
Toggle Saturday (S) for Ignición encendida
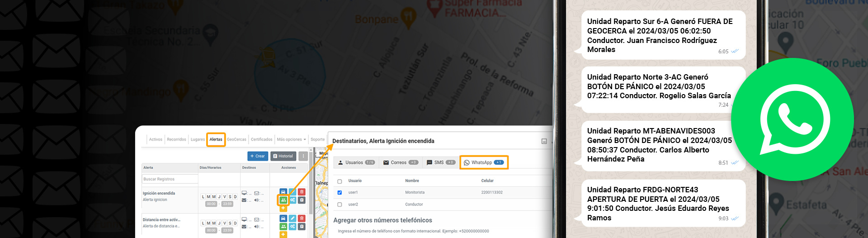point(230,197)
